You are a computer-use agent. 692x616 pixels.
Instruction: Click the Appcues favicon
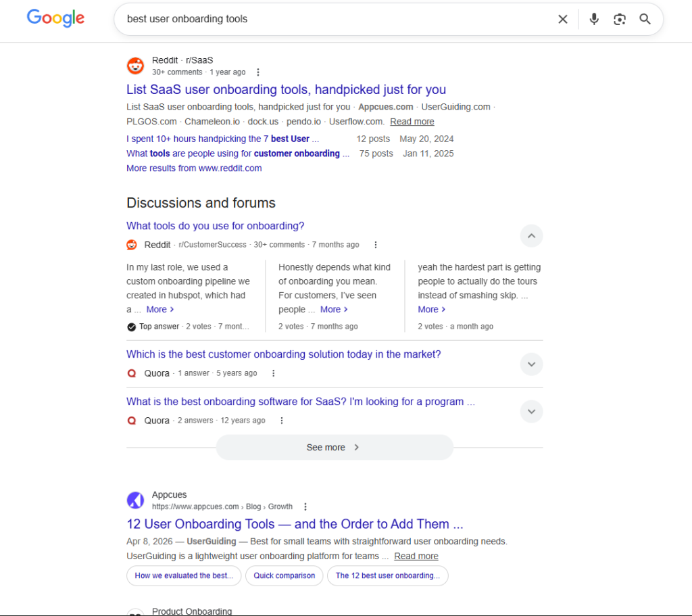tap(135, 500)
